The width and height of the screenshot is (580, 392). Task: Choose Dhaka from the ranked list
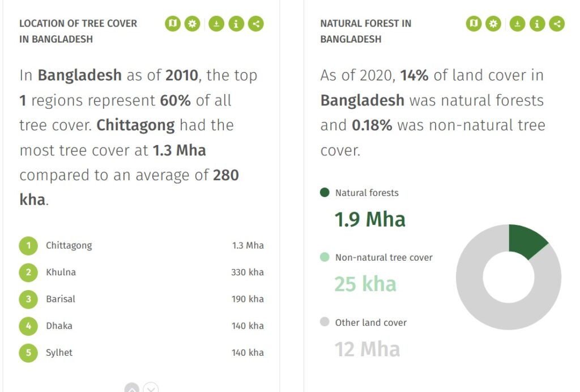click(141, 326)
